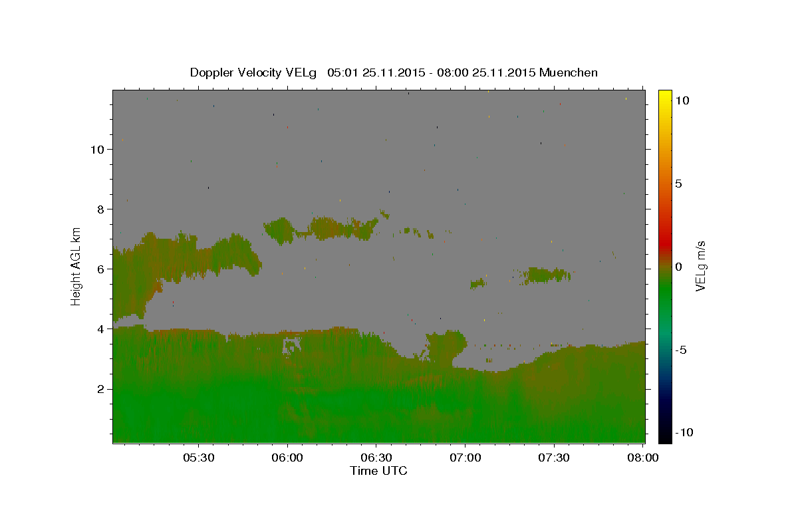Click the '06:30' time axis label

[376, 458]
